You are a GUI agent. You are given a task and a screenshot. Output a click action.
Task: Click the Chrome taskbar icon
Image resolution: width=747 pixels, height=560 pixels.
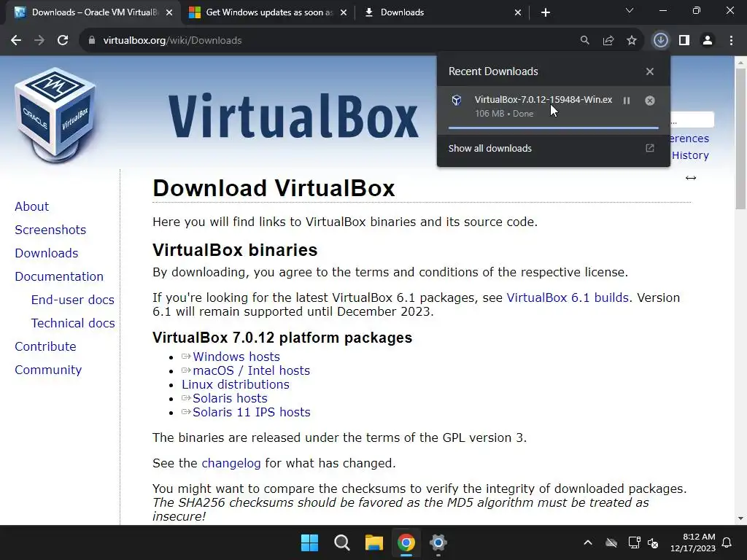coord(406,542)
